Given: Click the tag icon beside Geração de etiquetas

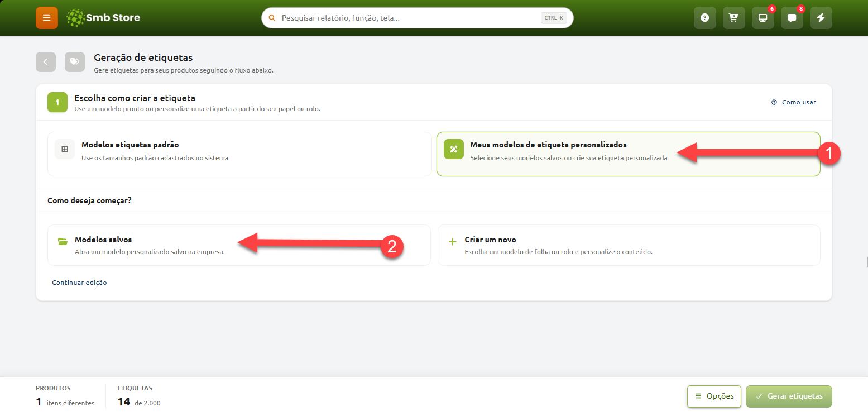Looking at the screenshot, I should [x=75, y=62].
